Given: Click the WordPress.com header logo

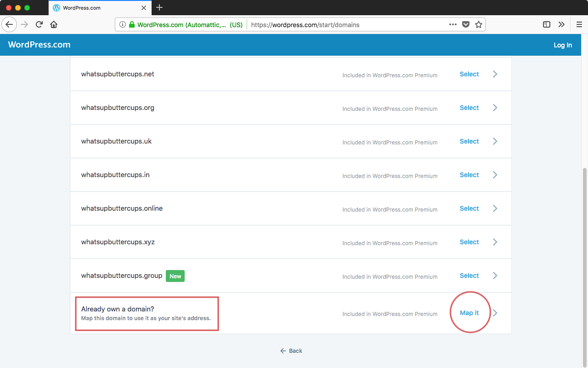Looking at the screenshot, I should pyautogui.click(x=40, y=45).
